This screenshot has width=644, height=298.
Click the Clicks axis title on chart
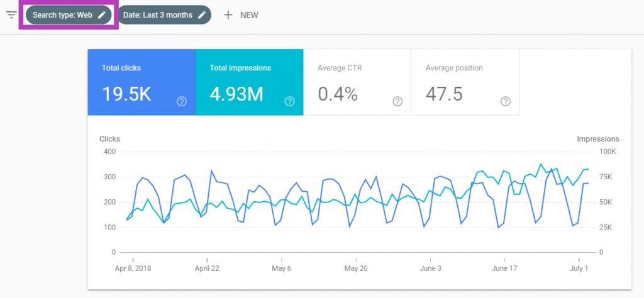(x=109, y=139)
